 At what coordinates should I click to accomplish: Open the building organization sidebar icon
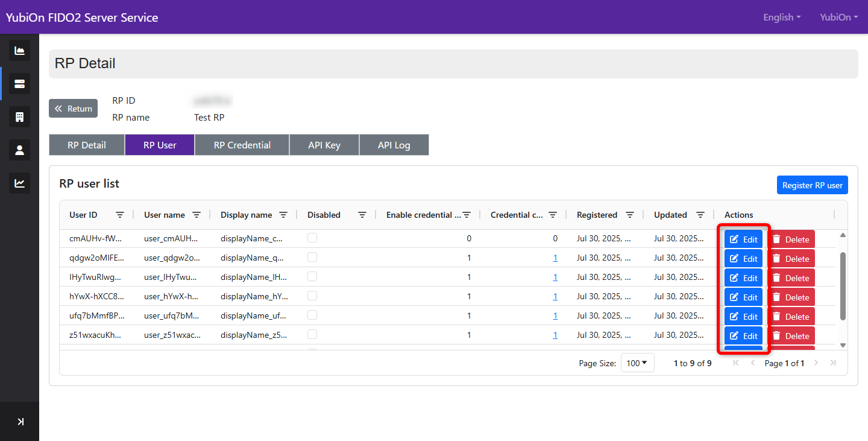pyautogui.click(x=19, y=117)
